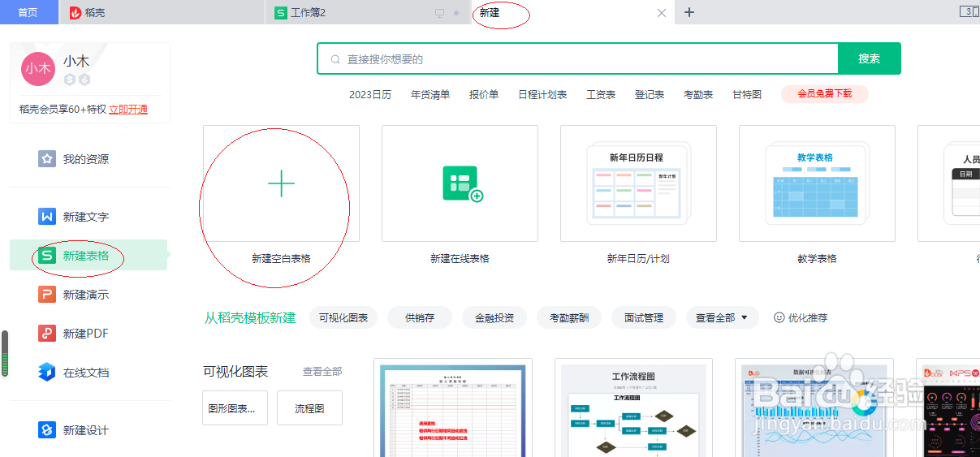Open the 新年日历/计划 template

click(638, 183)
